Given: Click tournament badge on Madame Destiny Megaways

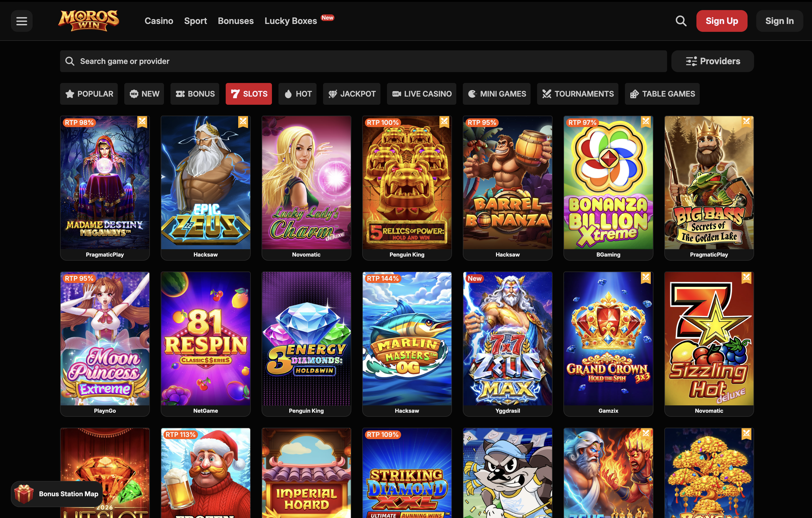Looking at the screenshot, I should click(142, 122).
